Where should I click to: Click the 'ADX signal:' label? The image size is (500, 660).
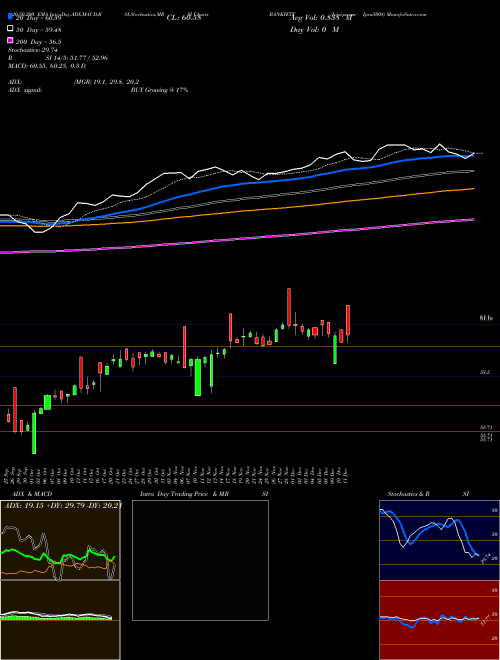point(25,90)
